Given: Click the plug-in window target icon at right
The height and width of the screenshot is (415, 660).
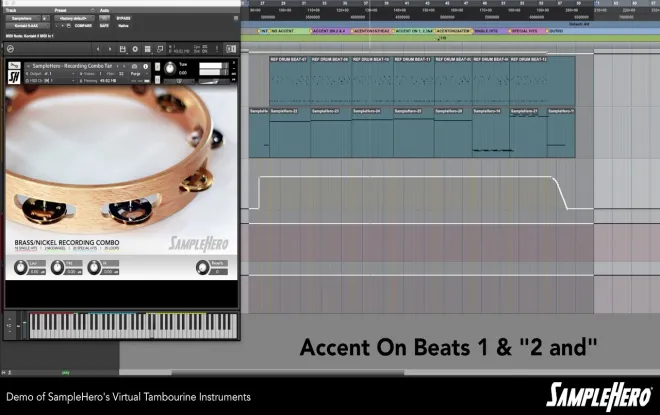Looking at the screenshot, I should 236,18.
